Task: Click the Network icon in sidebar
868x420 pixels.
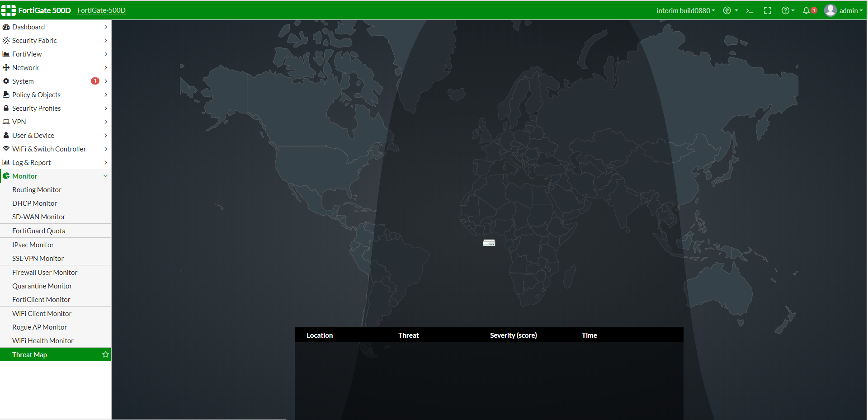Action: (6, 68)
